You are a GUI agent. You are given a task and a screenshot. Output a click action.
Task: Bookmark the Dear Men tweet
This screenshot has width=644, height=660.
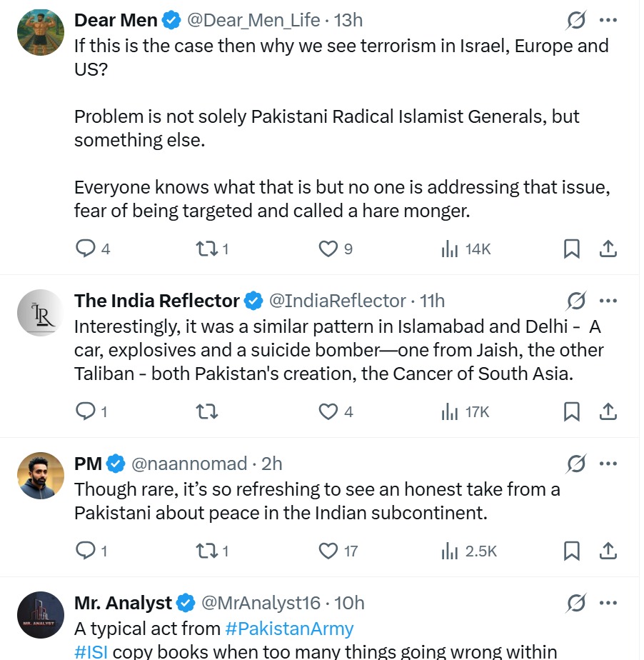point(571,249)
